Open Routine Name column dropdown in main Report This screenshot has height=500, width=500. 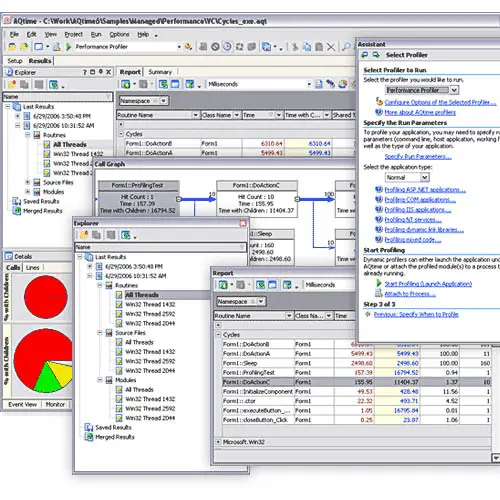[195, 115]
